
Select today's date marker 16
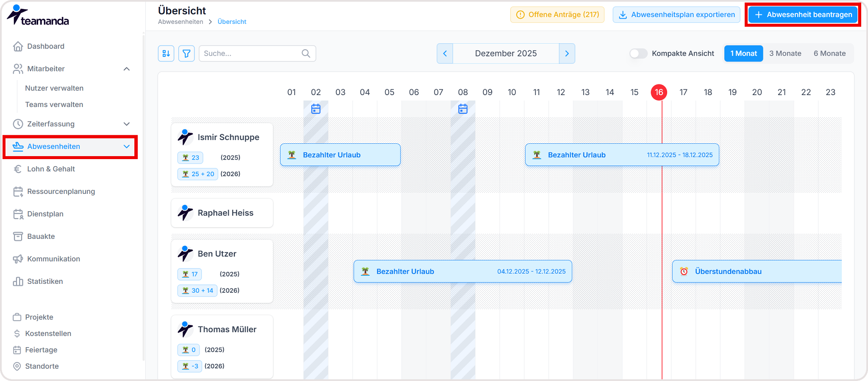[x=659, y=92]
